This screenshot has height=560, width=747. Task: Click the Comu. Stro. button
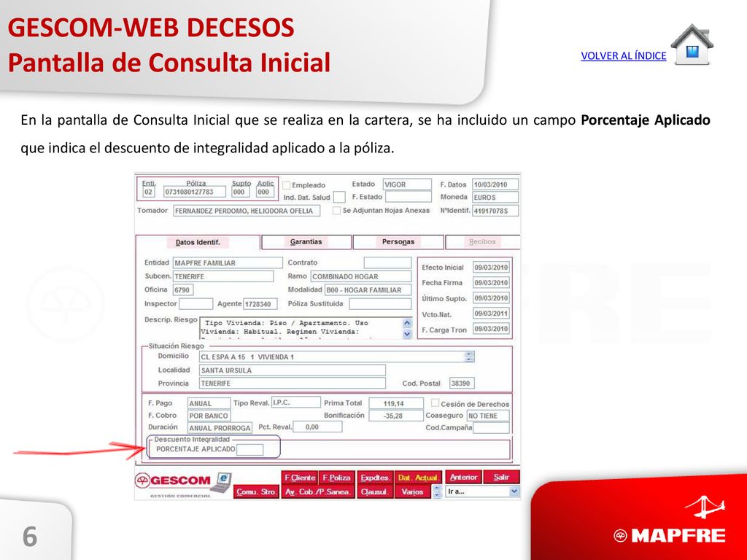[256, 492]
